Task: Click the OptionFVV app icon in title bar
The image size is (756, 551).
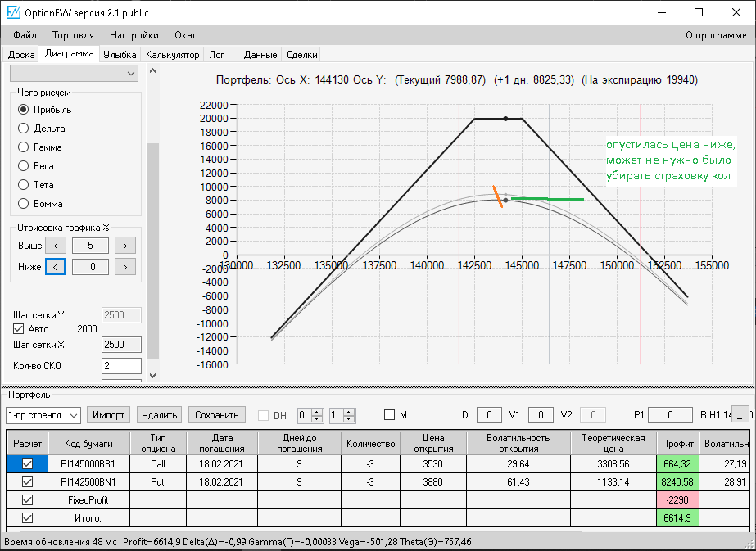Action: [13, 12]
